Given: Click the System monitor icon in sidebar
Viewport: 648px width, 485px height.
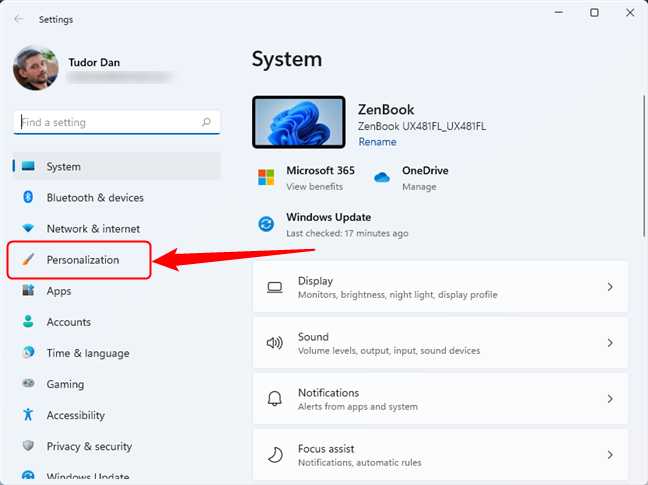Looking at the screenshot, I should (28, 166).
